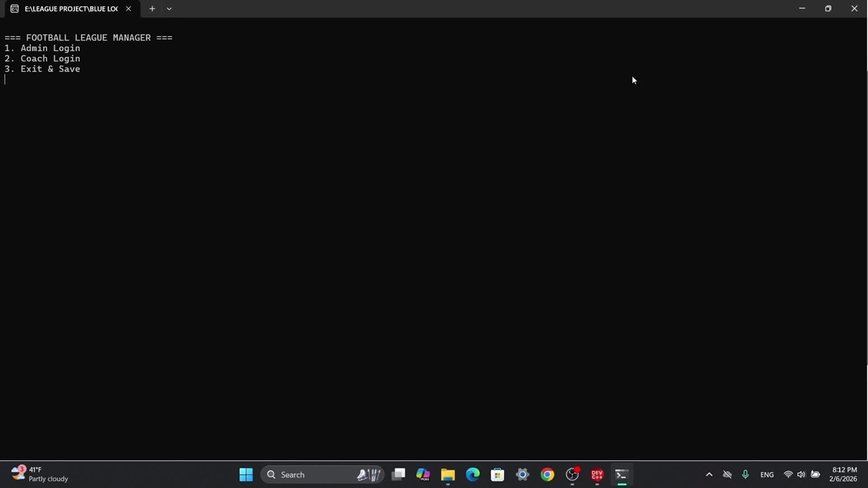This screenshot has width=868, height=488.
Task: Click the Windows Start button
Action: [x=246, y=474]
